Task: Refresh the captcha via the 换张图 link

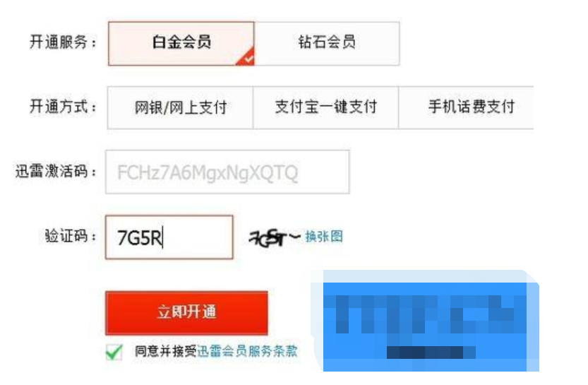Action: 324,237
